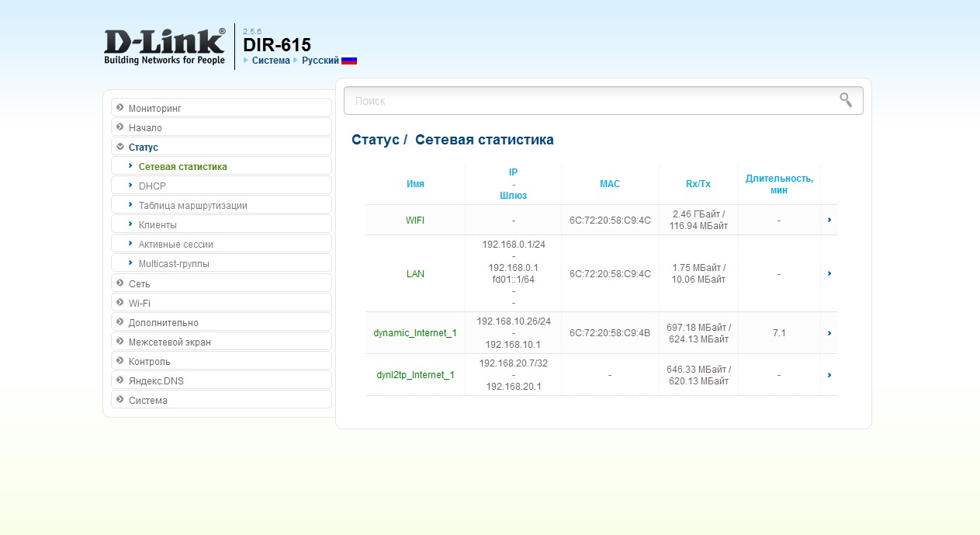
Task: Expand the Начало menu section
Action: 221,127
